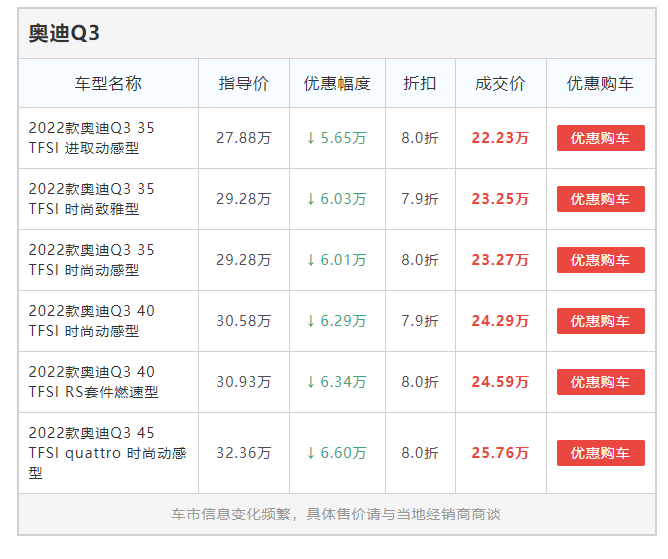Select model name 2022款奥迪Q3 35 TFSI 时尚致雅型
Viewport: 668px width, 559px height.
(x=91, y=199)
